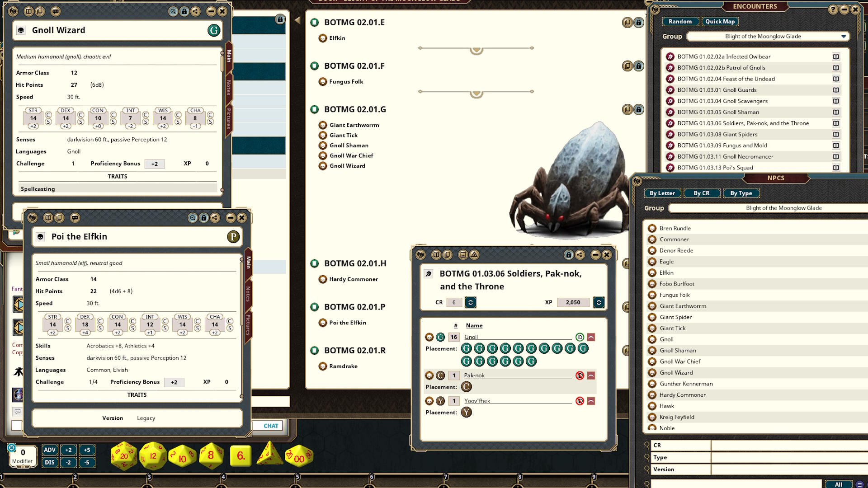Click the yellow d20 die
The height and width of the screenshot is (488, 868).
tap(124, 456)
